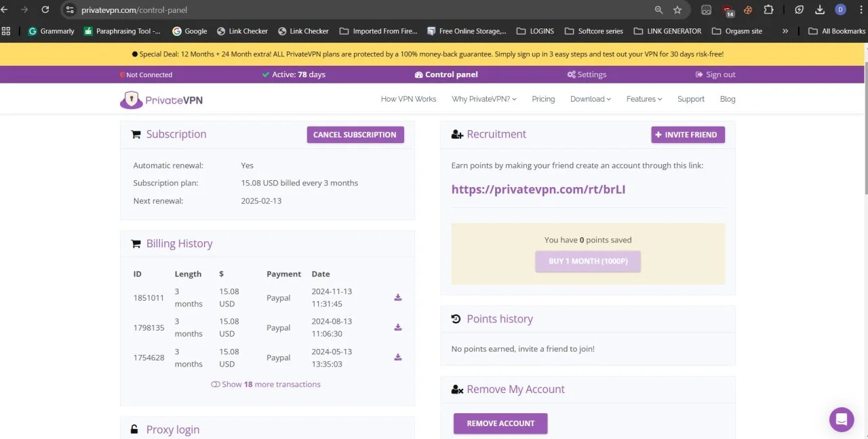
Task: Expand the Features nav dropdown
Action: coord(644,99)
